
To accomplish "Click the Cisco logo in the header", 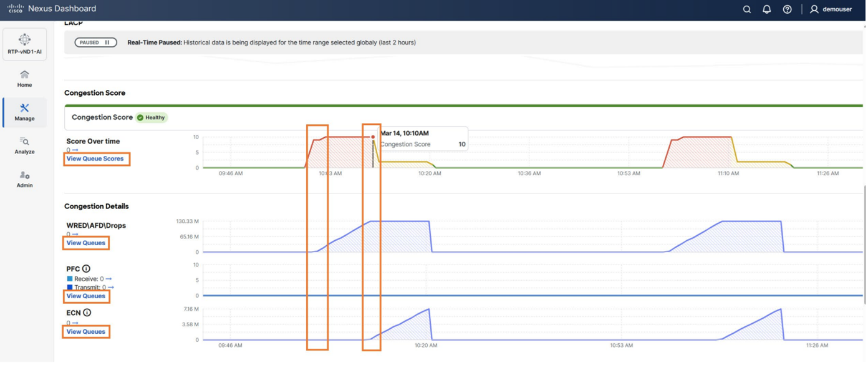I will point(16,9).
